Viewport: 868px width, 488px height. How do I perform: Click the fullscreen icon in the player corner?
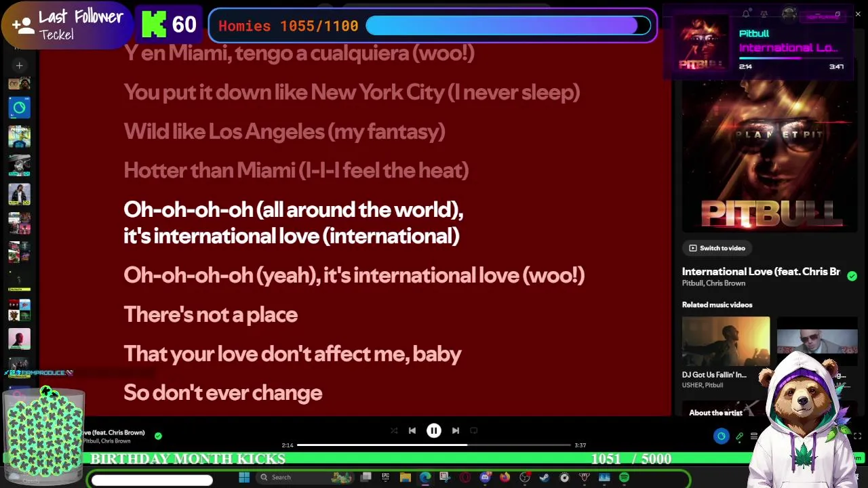pos(857,436)
